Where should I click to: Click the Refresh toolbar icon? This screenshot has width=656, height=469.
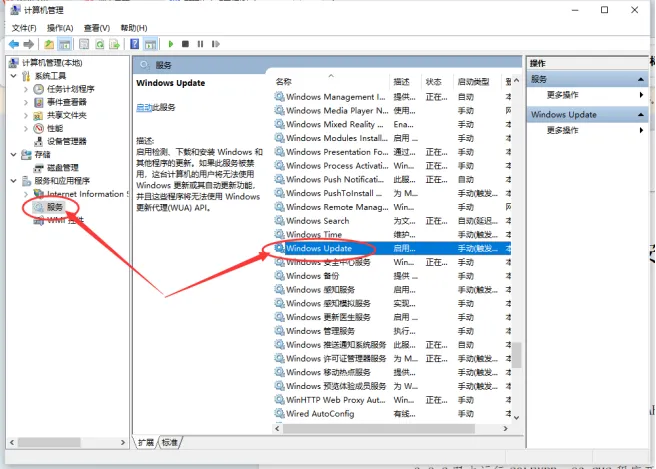click(100, 44)
